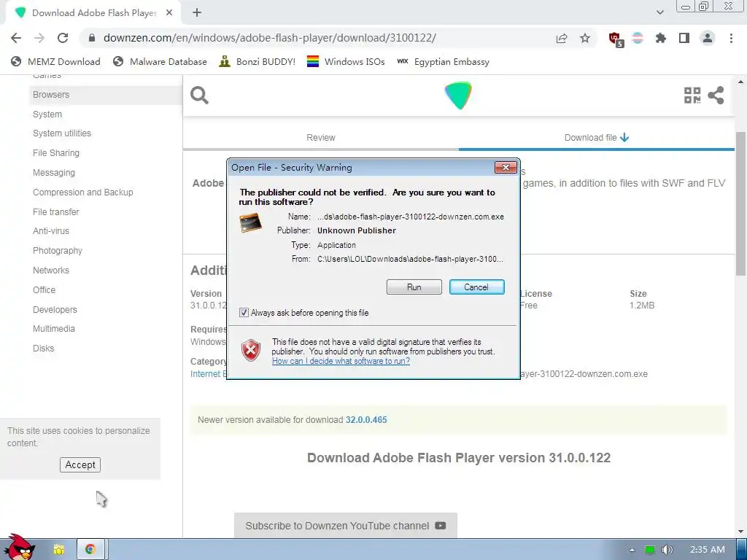The image size is (747, 560).
Task: Open the Angry Birds Start button
Action: tap(20, 548)
